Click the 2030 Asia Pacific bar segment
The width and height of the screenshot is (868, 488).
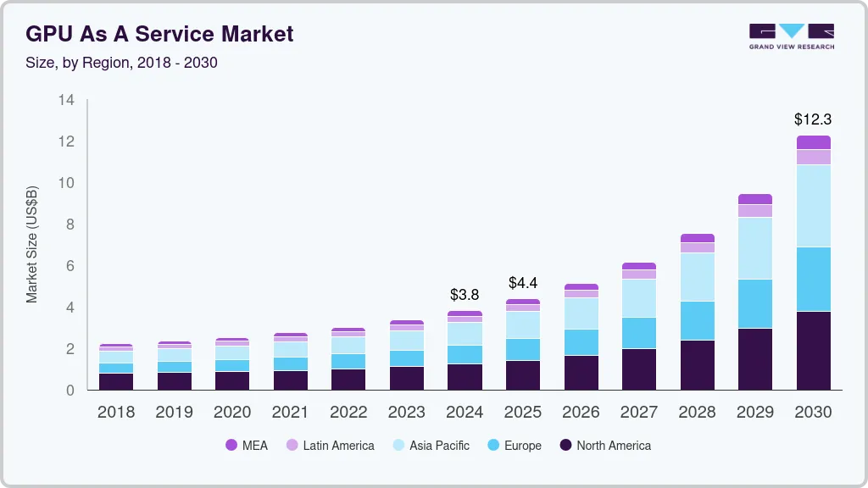[x=813, y=206]
